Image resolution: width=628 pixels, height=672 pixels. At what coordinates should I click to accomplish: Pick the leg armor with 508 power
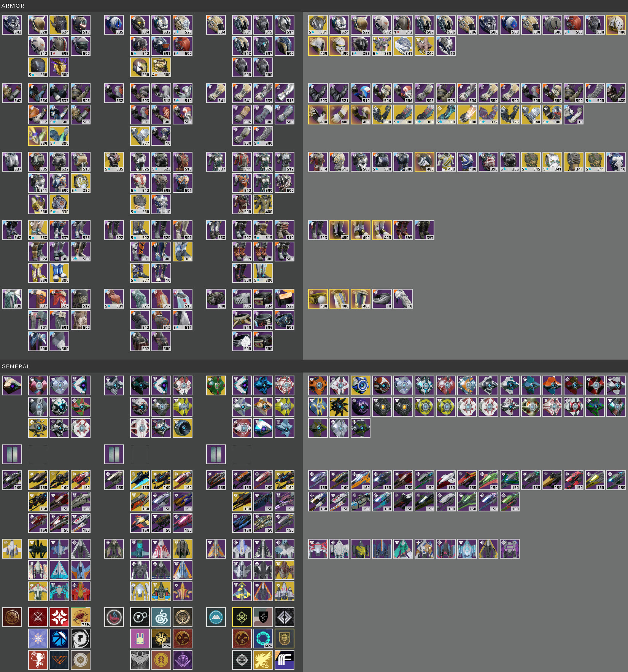[x=263, y=252]
